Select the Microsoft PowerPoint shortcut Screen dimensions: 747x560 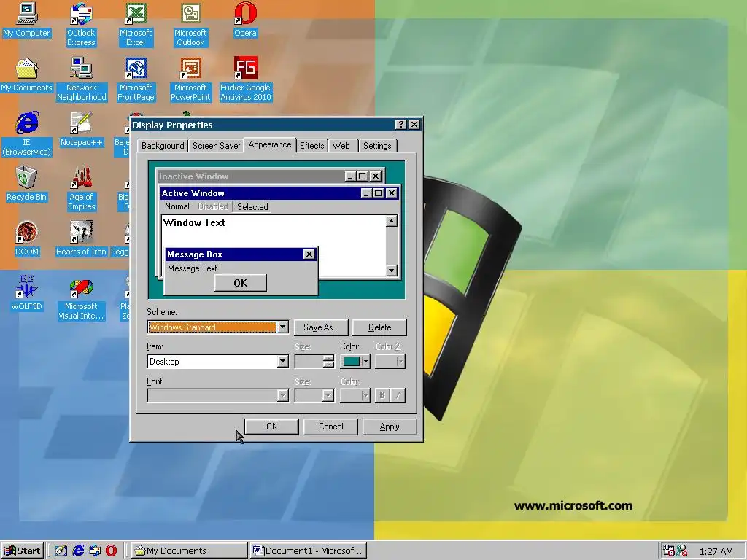[x=190, y=79]
